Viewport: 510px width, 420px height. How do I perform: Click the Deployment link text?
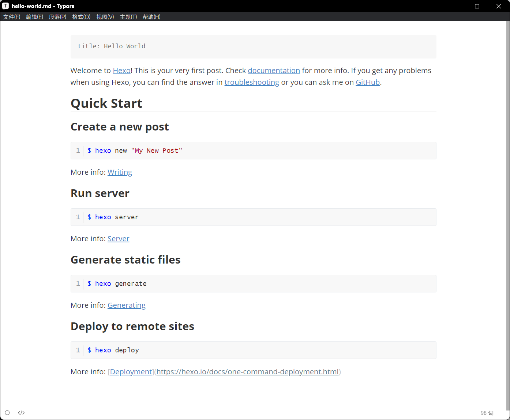[131, 372]
